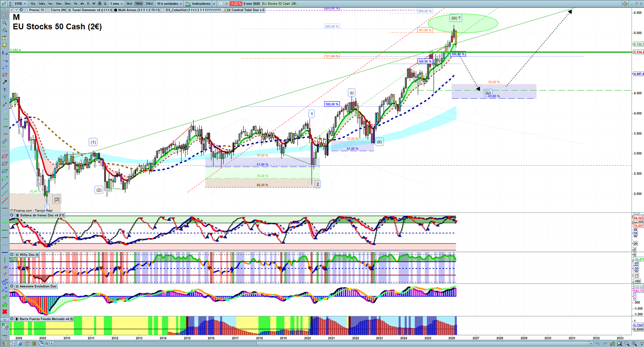Select the light green horizontal line tool
644x347 pixels.
pos(4,223)
